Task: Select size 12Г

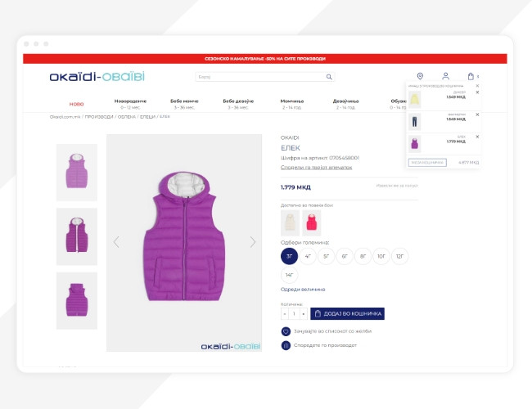Action: pyautogui.click(x=399, y=256)
